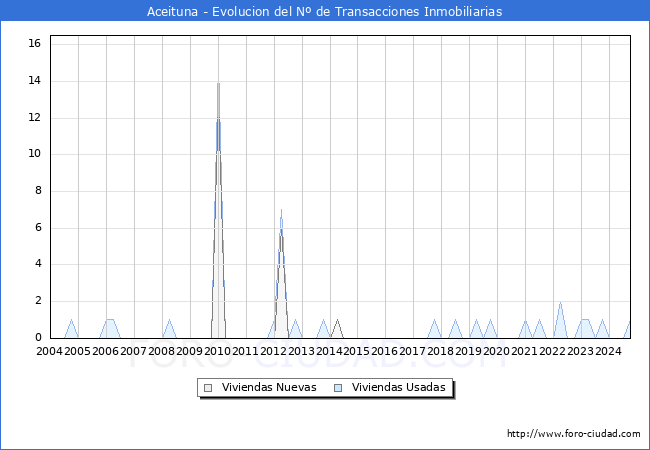Click the Viviendas Usadas legend label
This screenshot has height=450, width=650.
399,387
